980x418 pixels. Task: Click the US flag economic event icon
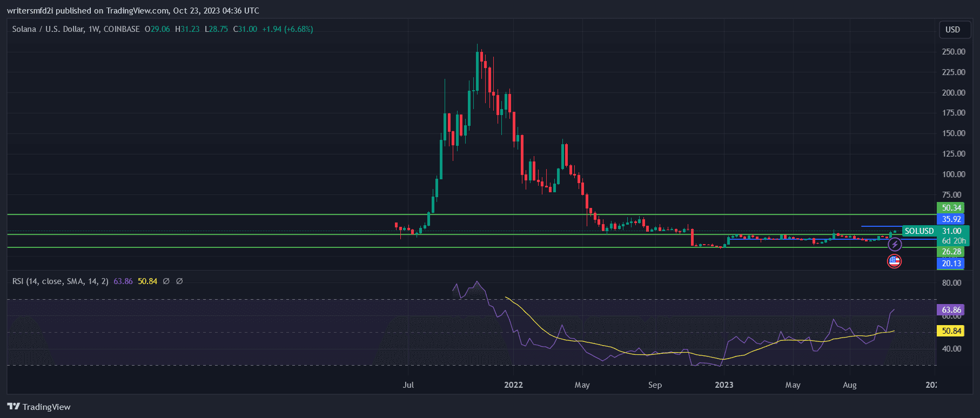pos(894,261)
